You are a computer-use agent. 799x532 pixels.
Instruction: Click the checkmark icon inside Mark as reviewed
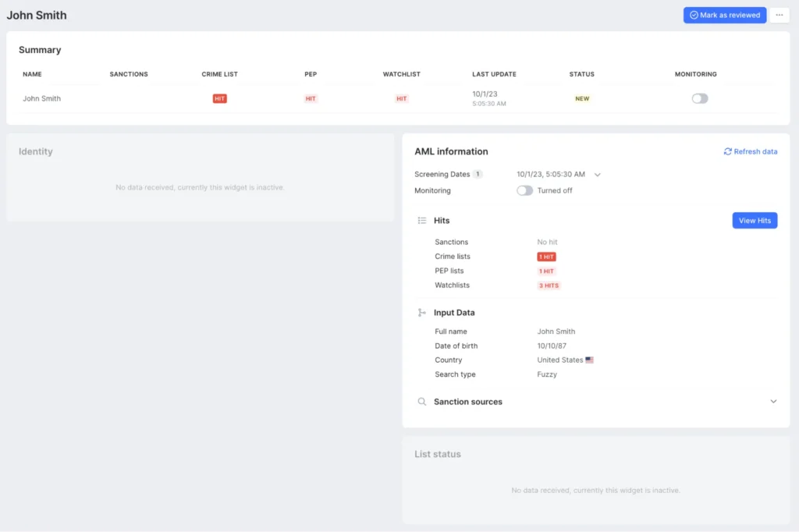(x=694, y=15)
